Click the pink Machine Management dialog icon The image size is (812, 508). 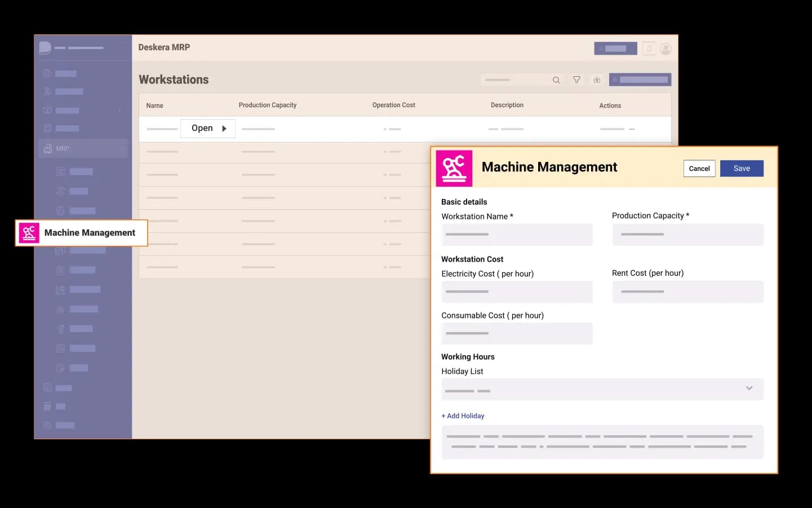(x=454, y=168)
